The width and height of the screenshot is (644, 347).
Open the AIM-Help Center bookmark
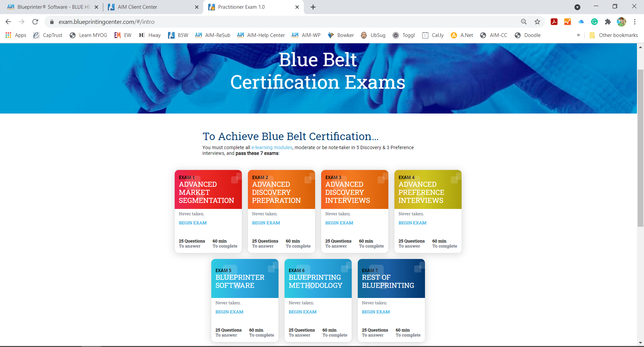(261, 35)
